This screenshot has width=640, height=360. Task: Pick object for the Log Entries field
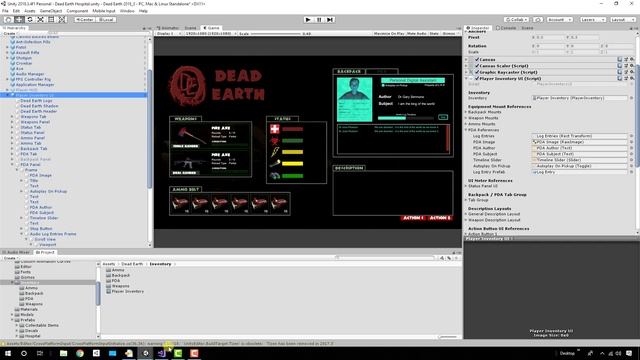coord(631,136)
